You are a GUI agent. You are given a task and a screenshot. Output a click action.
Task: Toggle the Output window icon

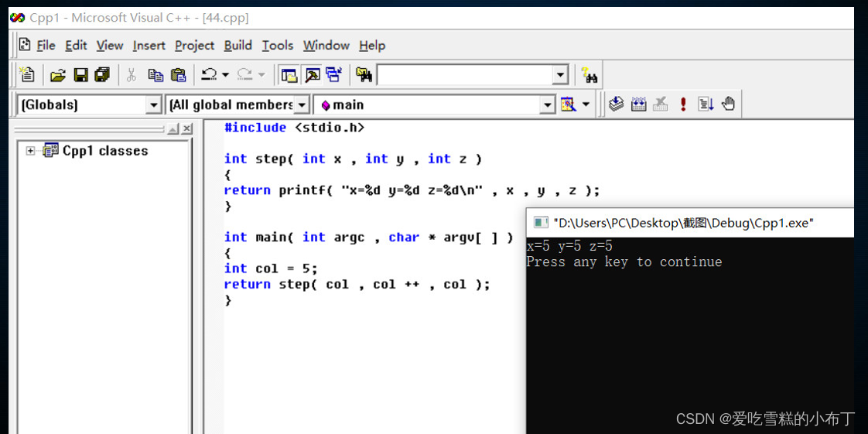(x=313, y=75)
